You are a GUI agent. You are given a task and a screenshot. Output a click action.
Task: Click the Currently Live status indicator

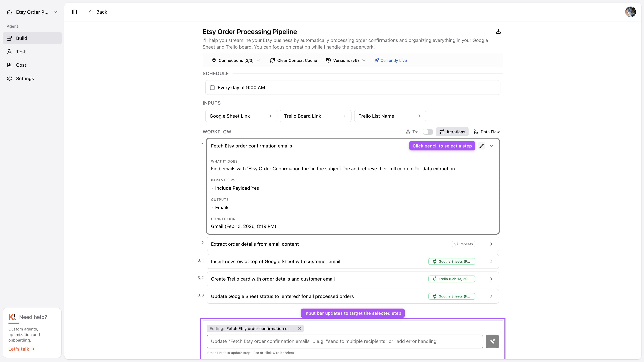coord(390,60)
